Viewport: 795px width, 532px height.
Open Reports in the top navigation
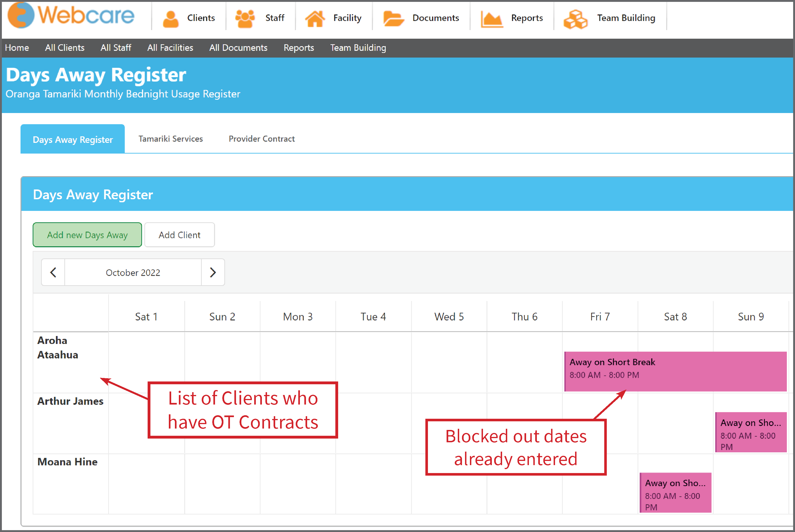[x=527, y=18]
